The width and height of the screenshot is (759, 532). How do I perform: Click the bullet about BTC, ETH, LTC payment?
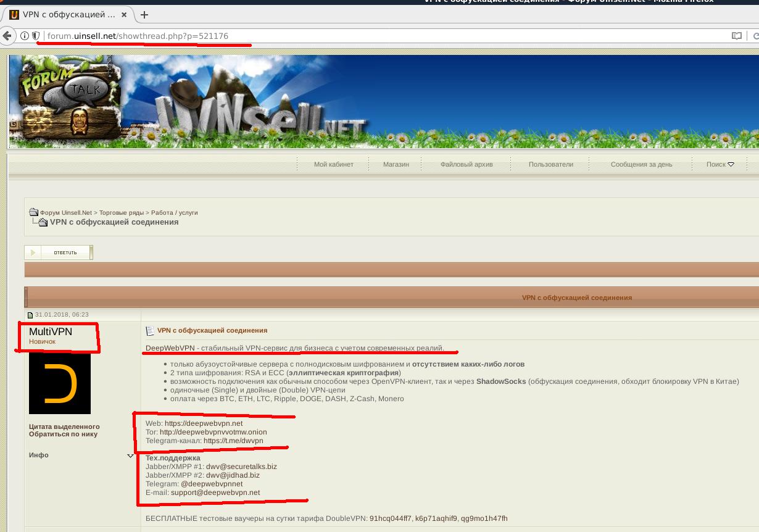click(x=287, y=399)
